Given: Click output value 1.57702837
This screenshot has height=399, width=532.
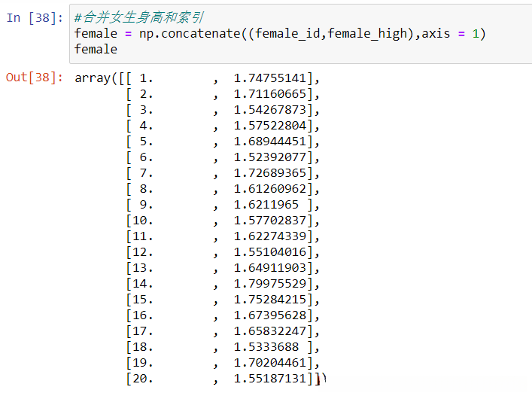Looking at the screenshot, I should [269, 221].
